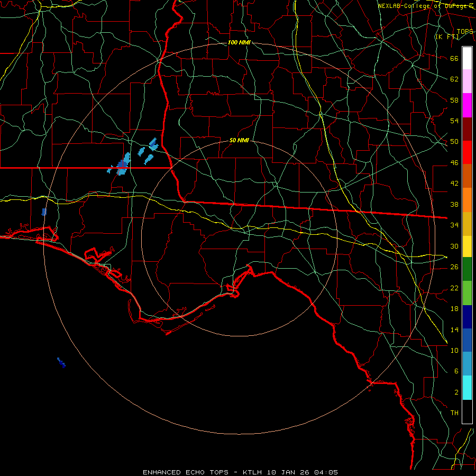Click the legend value '46'

454,163
